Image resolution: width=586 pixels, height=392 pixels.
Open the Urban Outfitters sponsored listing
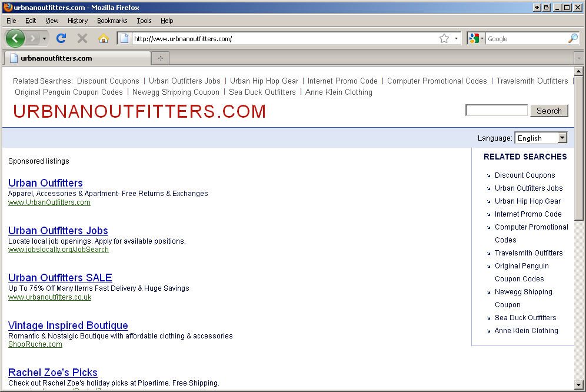45,183
